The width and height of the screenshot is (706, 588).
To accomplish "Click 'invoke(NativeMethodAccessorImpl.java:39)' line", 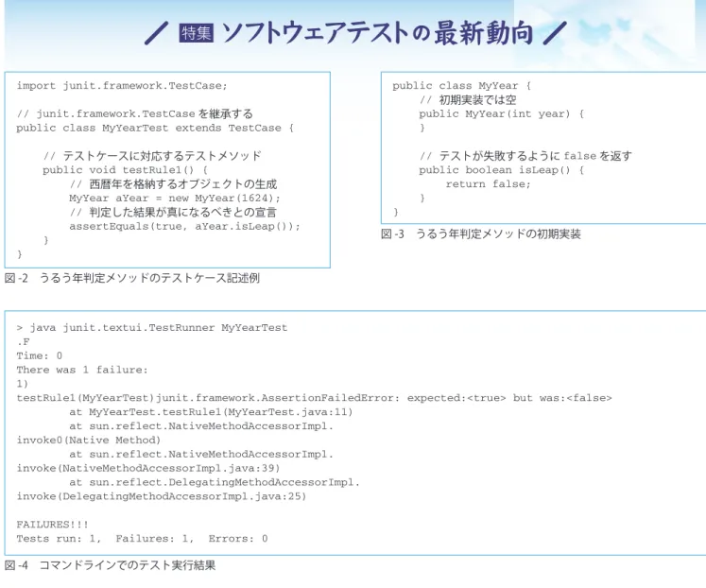I will click(x=148, y=468).
